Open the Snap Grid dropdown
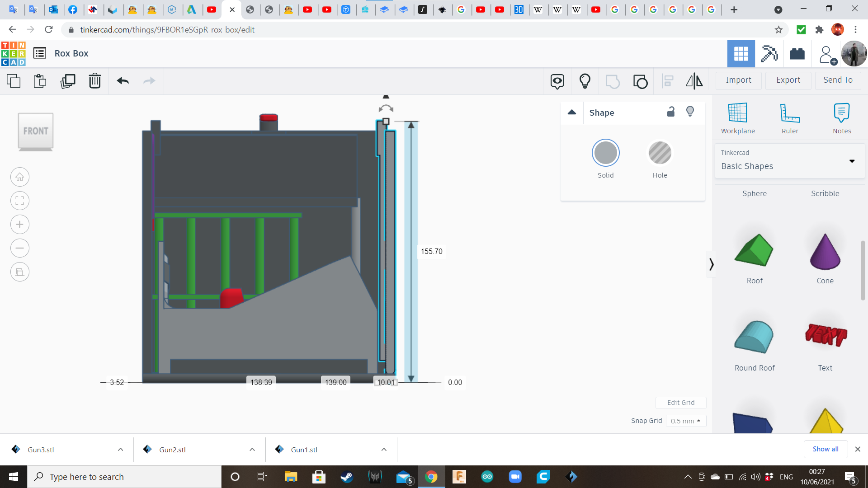Image resolution: width=868 pixels, height=488 pixels. tap(685, 421)
